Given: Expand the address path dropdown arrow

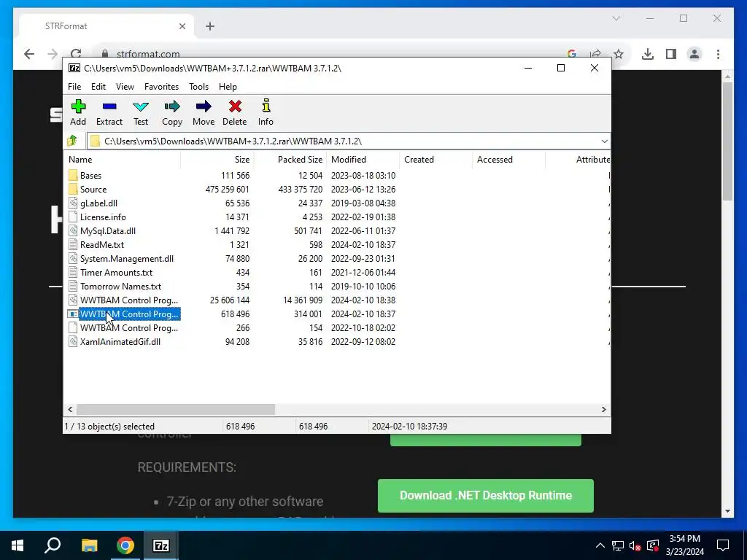Looking at the screenshot, I should point(604,141).
